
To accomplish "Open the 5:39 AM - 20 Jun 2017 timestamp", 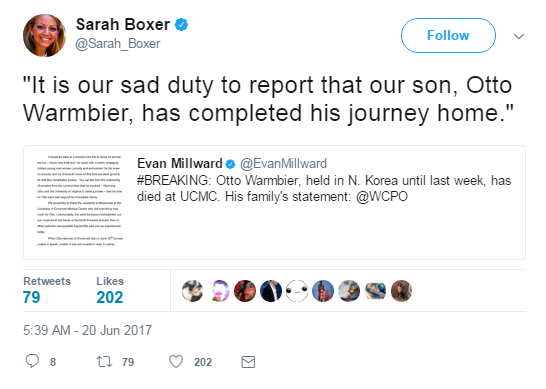I will point(87,330).
